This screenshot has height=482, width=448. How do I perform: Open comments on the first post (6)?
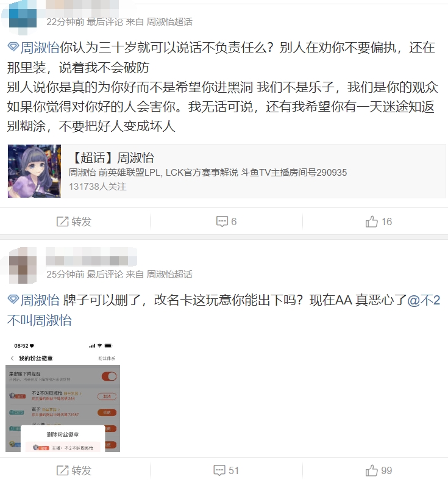(x=226, y=221)
